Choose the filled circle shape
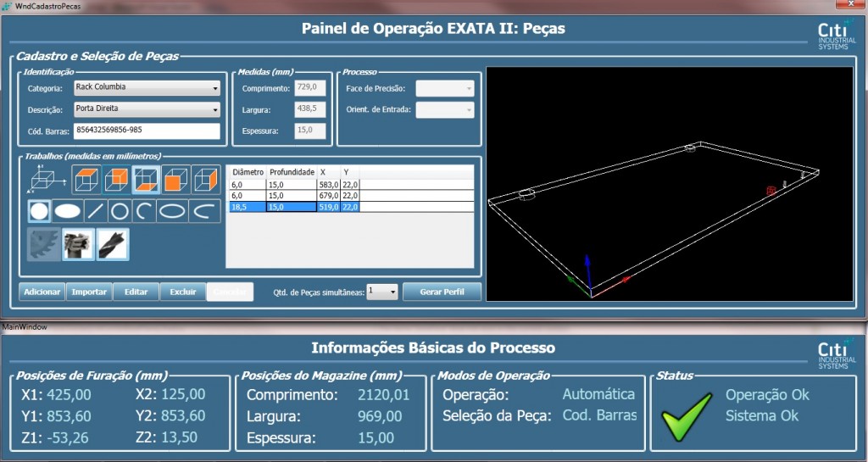 [39, 211]
